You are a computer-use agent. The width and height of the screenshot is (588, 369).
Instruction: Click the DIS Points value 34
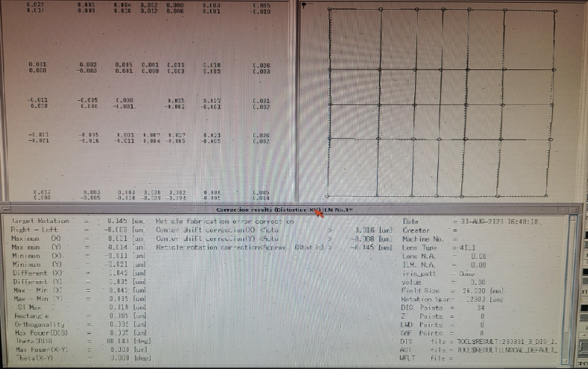(481, 307)
